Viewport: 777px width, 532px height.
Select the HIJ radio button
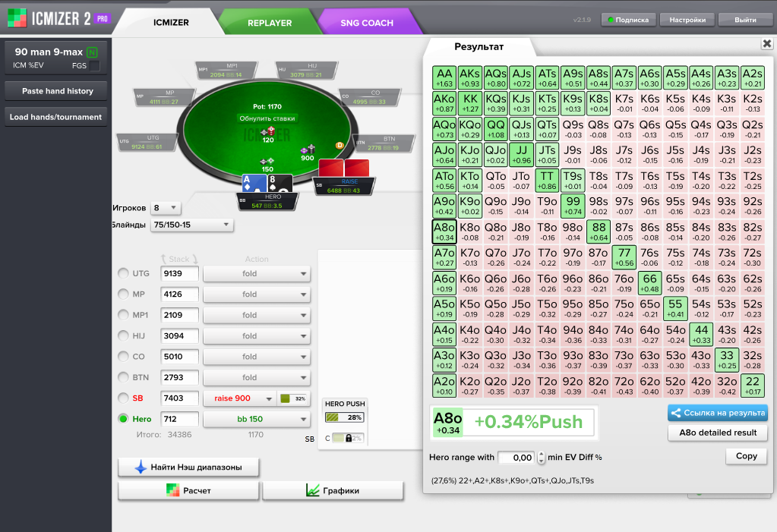tap(123, 336)
